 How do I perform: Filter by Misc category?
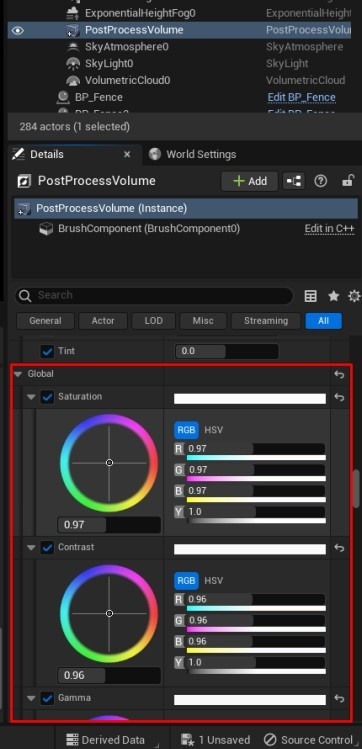pos(203,321)
